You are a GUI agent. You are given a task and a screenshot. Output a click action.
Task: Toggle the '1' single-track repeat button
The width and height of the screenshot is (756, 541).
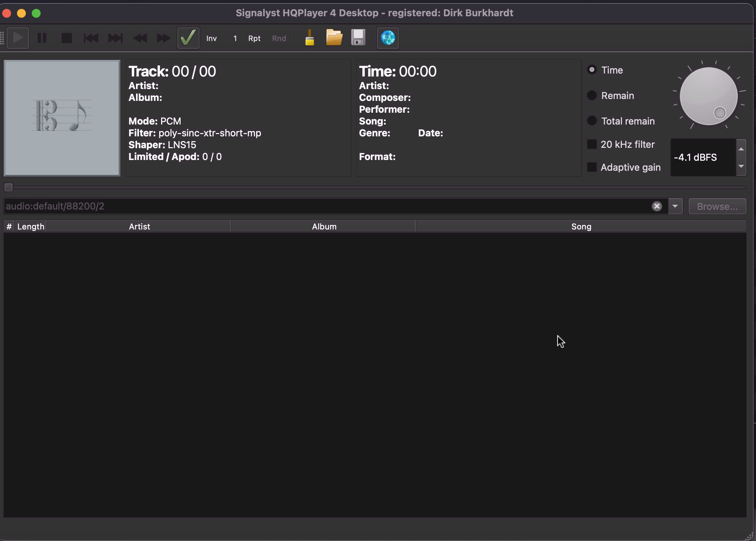click(235, 38)
